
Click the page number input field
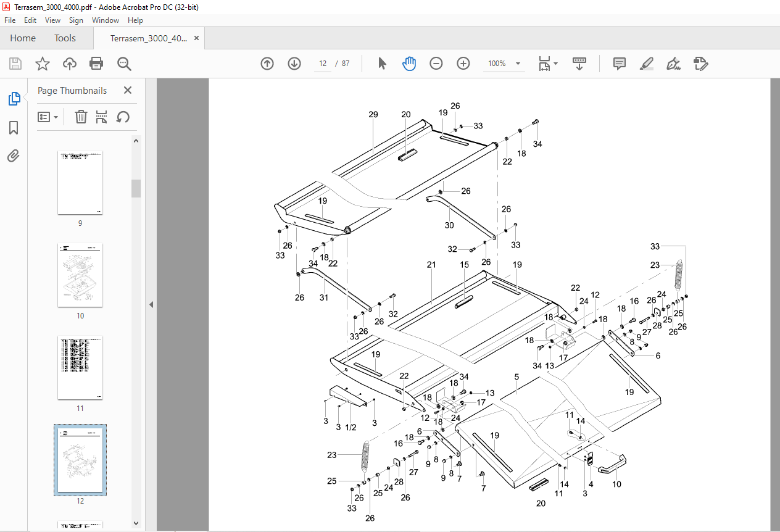tap(323, 64)
